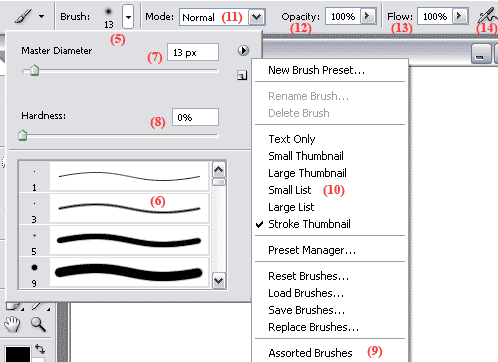Click the Opacity value field
The height and width of the screenshot is (362, 498).
pos(343,16)
